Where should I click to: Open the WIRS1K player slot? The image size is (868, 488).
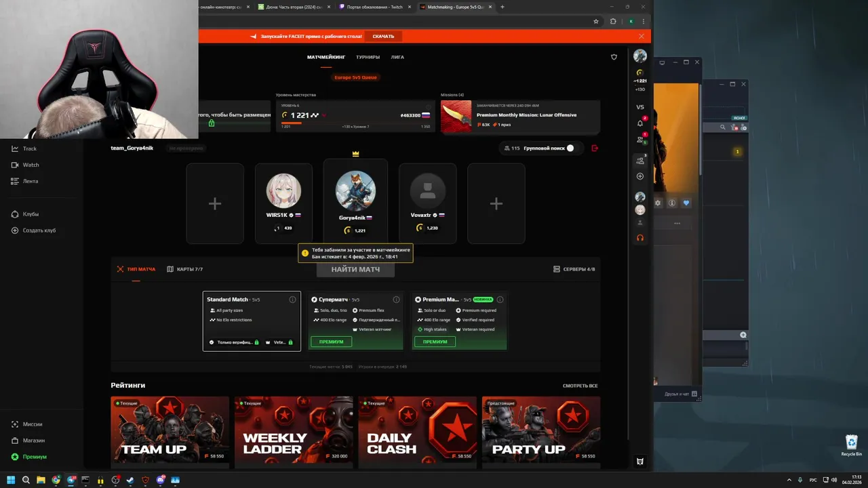coord(283,203)
